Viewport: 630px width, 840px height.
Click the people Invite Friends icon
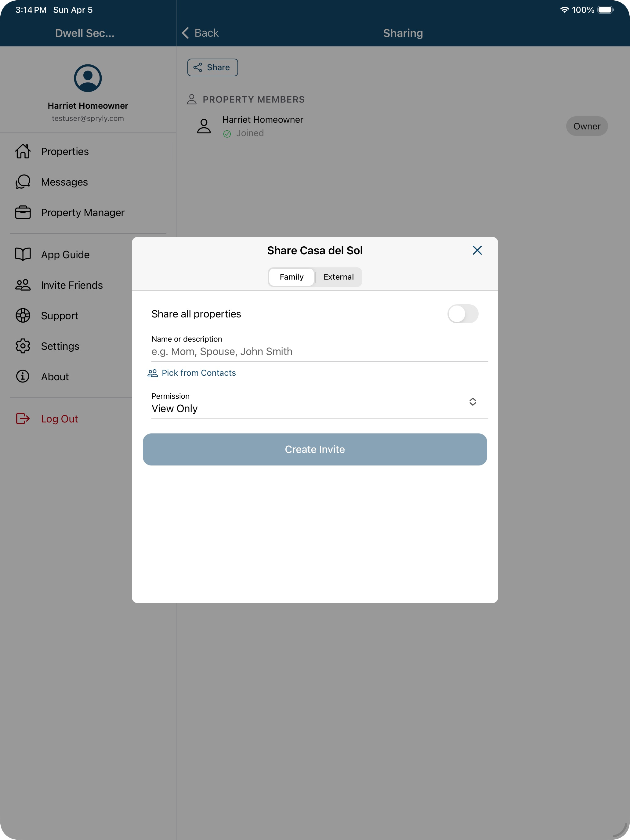pyautogui.click(x=23, y=285)
